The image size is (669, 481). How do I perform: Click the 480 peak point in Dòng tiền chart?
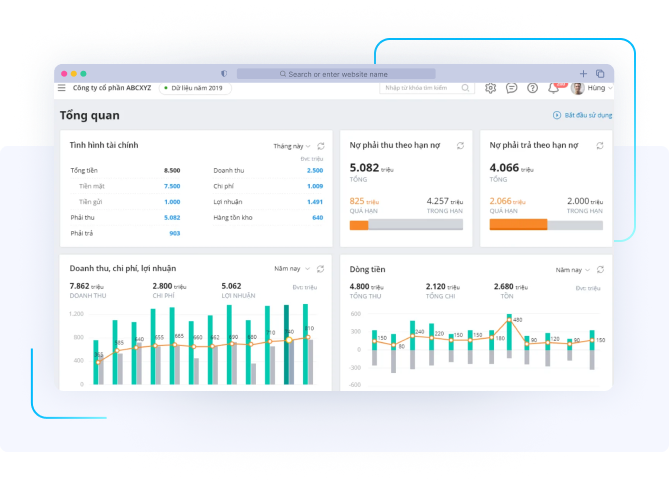[509, 320]
